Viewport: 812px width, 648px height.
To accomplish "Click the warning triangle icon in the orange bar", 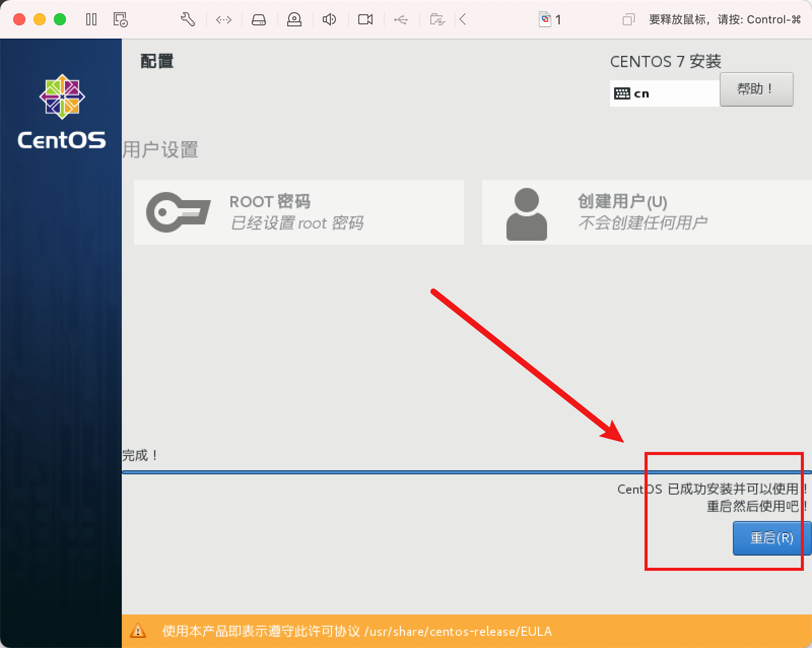I will point(138,631).
